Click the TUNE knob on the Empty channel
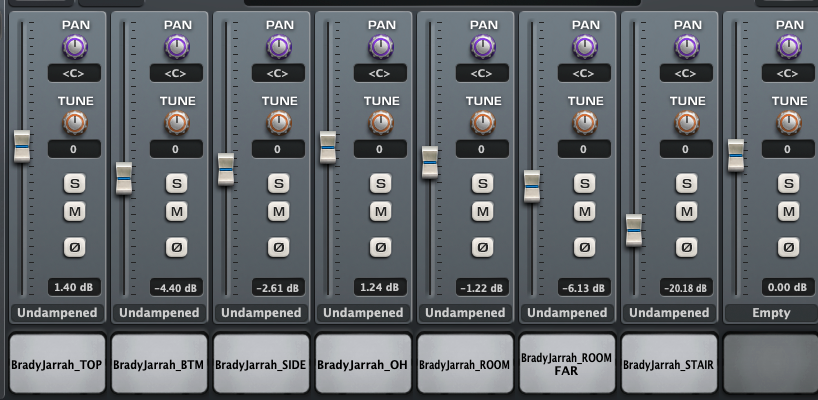The width and height of the screenshot is (818, 400). click(x=789, y=123)
